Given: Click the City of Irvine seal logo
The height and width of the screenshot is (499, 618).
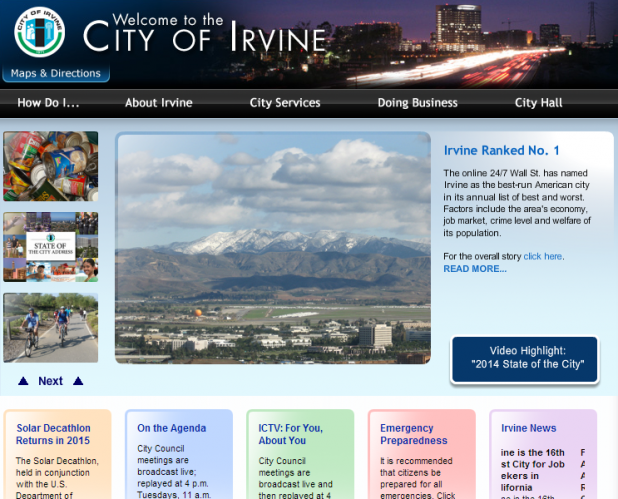Looking at the screenshot, I should [39, 32].
